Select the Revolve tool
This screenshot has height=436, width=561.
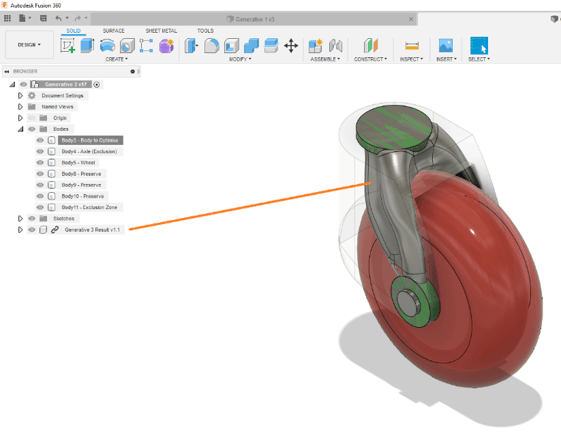[107, 46]
